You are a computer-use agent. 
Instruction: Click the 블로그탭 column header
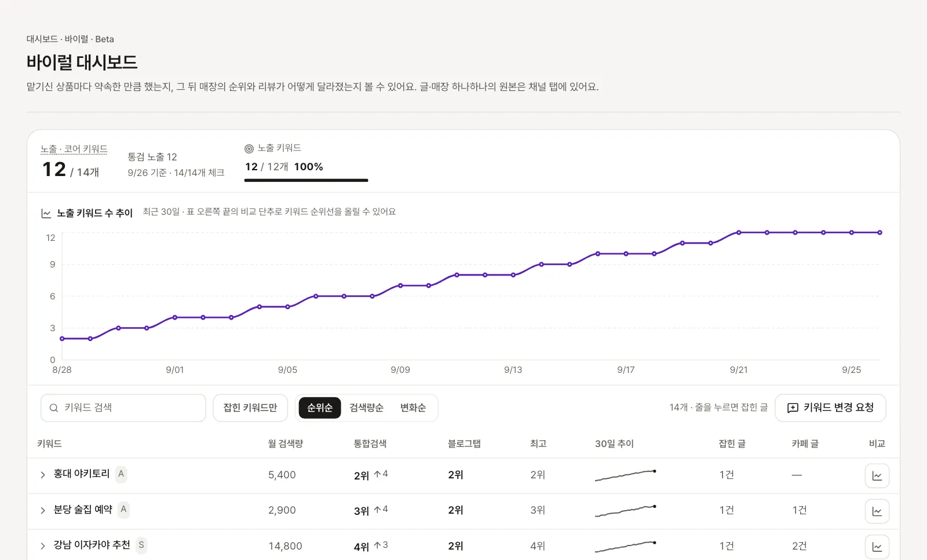[x=464, y=444]
